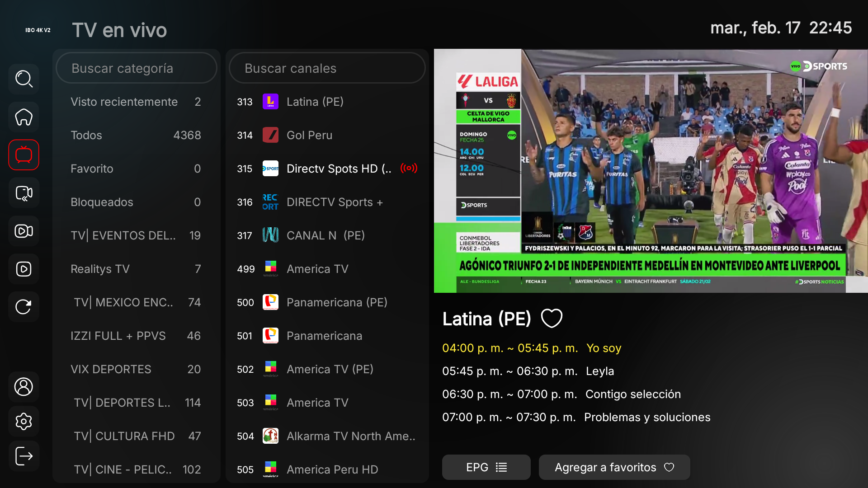868x488 pixels.
Task: Open the user account icon
Action: [x=24, y=387]
